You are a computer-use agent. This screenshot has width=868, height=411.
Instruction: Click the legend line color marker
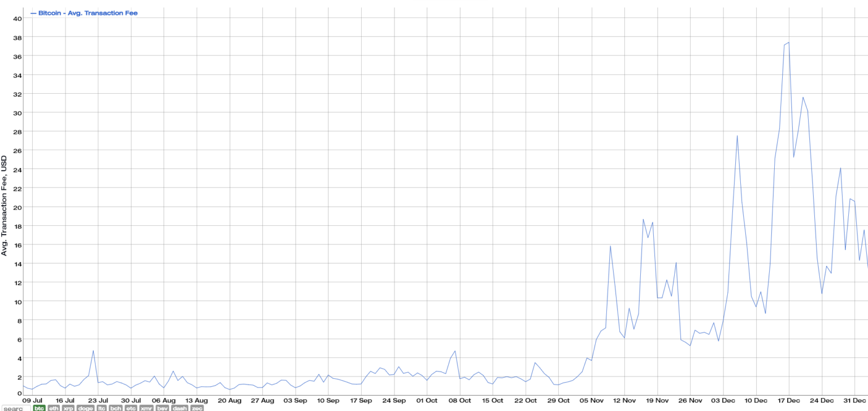pos(33,12)
